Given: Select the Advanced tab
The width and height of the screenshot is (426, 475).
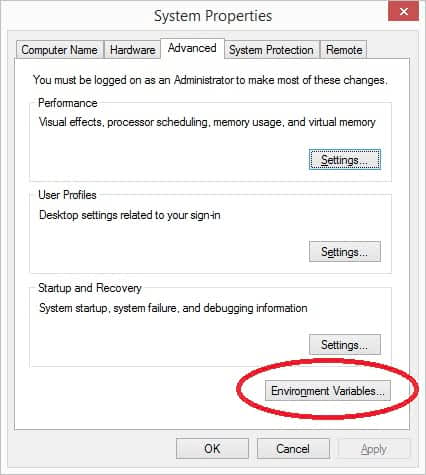Looking at the screenshot, I should click(x=192, y=48).
